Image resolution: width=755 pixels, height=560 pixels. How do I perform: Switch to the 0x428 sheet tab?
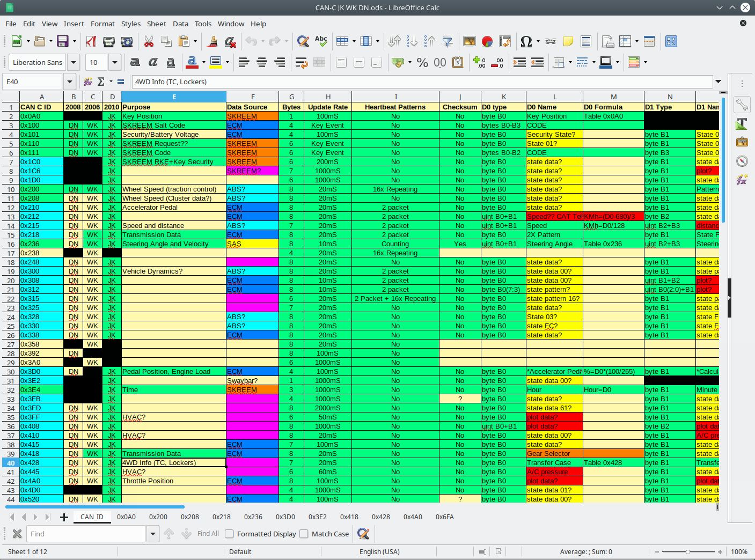381,517
